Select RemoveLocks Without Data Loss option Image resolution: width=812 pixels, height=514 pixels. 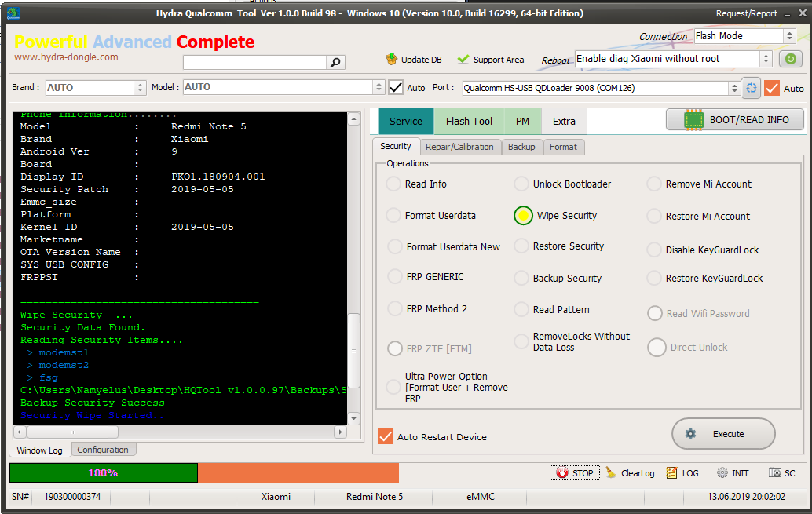tap(521, 341)
